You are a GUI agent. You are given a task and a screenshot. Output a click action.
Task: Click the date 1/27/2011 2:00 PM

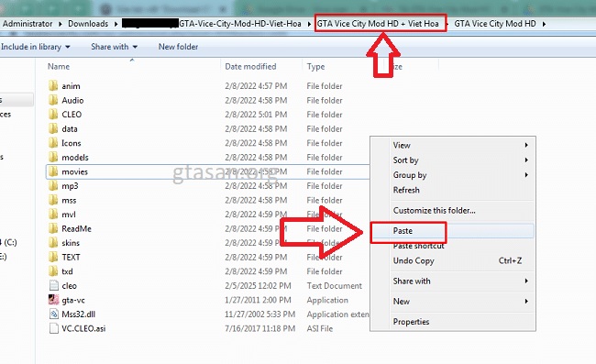click(x=258, y=300)
